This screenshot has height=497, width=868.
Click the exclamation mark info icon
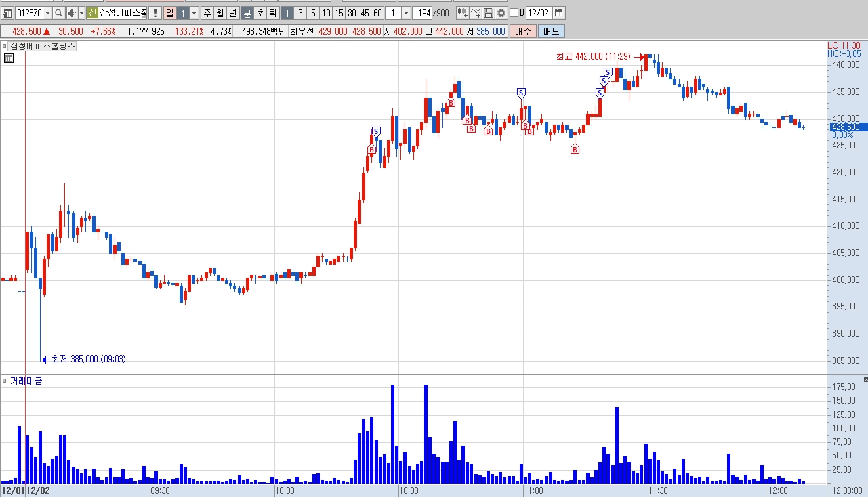coord(154,13)
